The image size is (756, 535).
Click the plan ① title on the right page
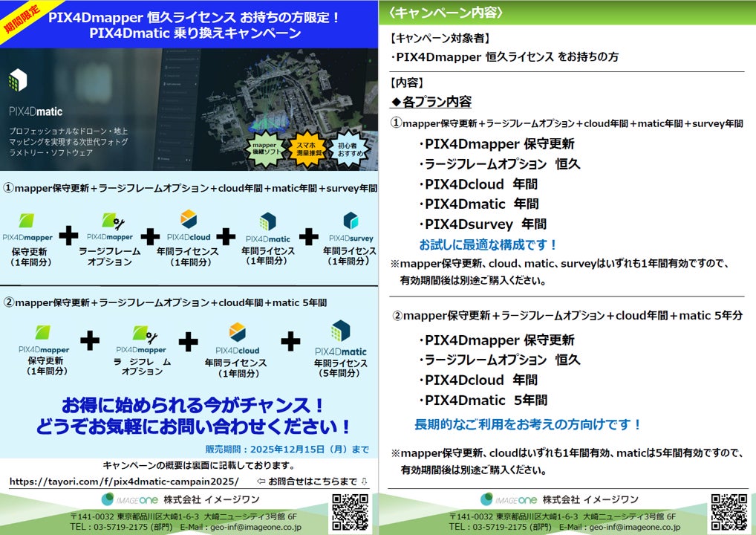tap(567, 123)
